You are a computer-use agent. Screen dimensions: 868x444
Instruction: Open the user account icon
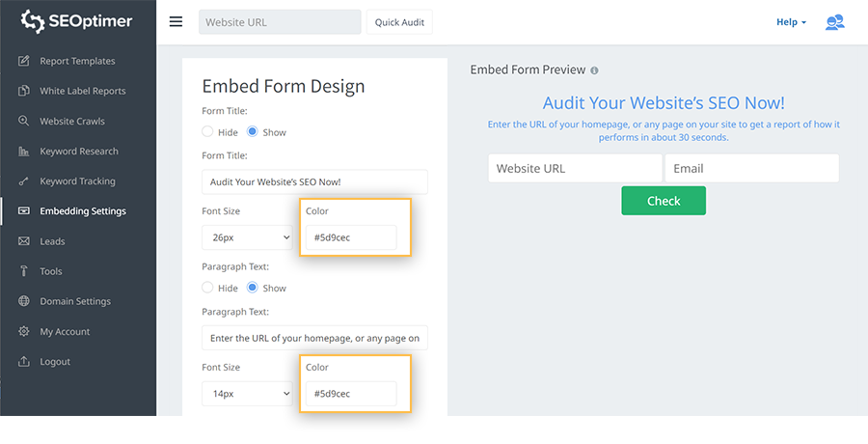coord(834,22)
